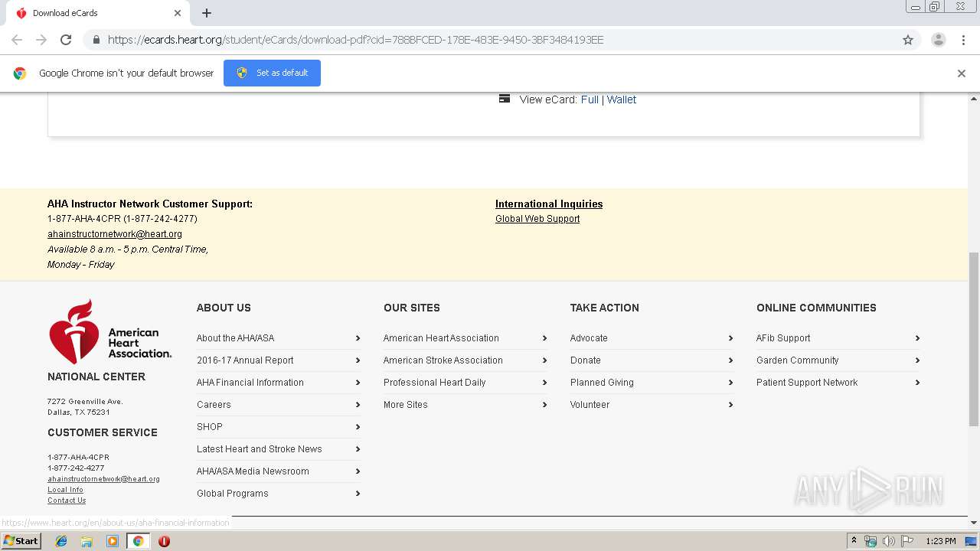Screen dimensions: 980x551
Task: Dismiss the default browser notification bar
Action: coord(962,73)
